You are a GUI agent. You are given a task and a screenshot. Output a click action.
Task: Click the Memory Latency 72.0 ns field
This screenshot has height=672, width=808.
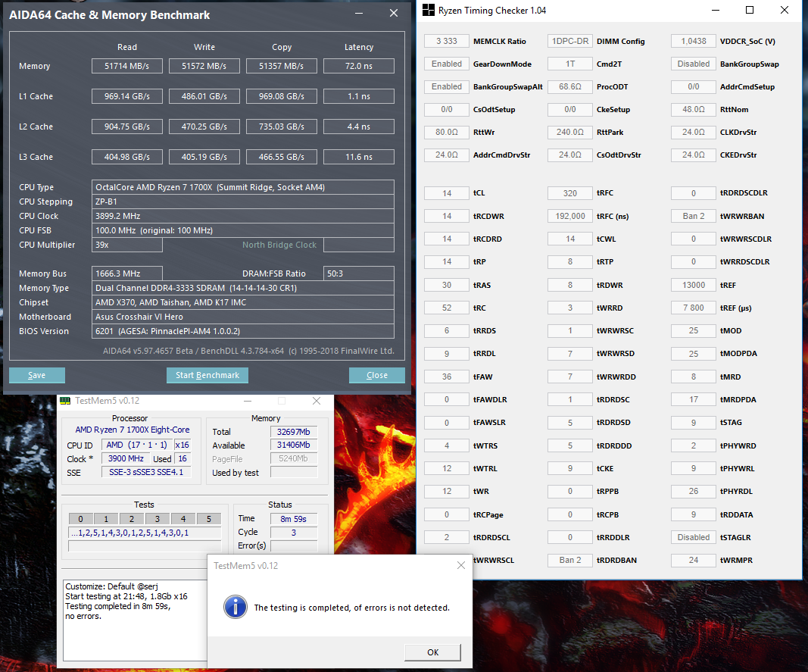coord(359,66)
